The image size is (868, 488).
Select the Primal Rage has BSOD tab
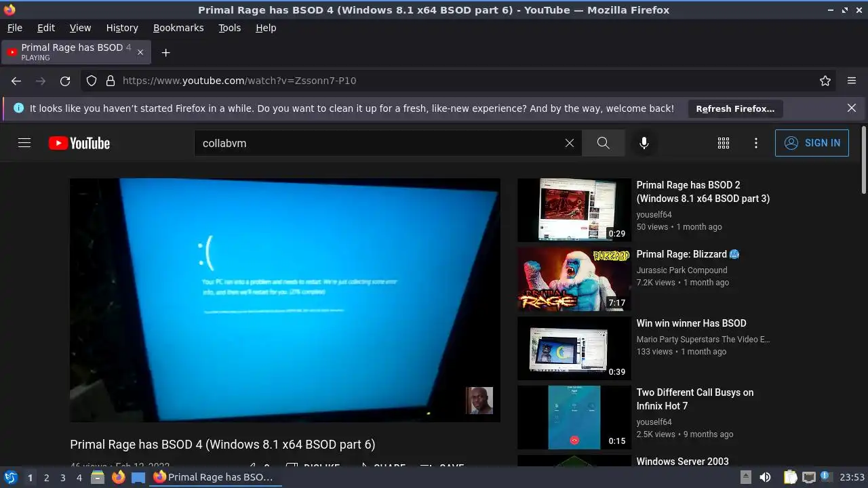[77, 52]
